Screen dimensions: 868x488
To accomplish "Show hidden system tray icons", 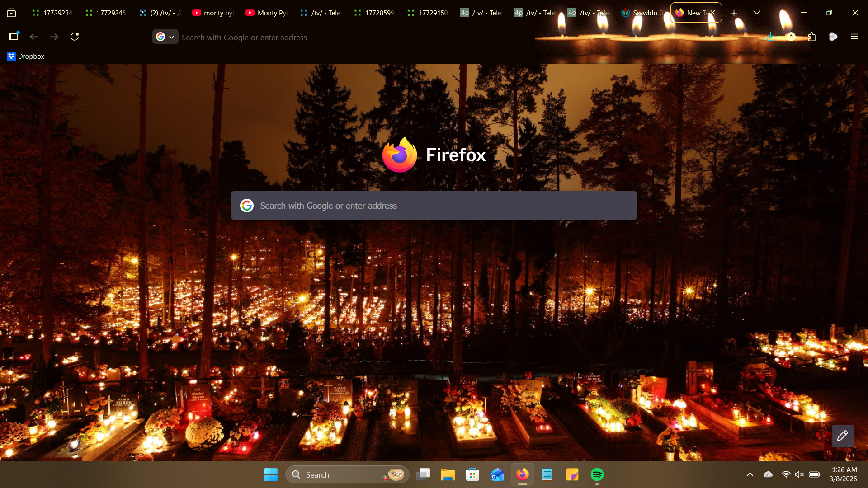I will (750, 474).
